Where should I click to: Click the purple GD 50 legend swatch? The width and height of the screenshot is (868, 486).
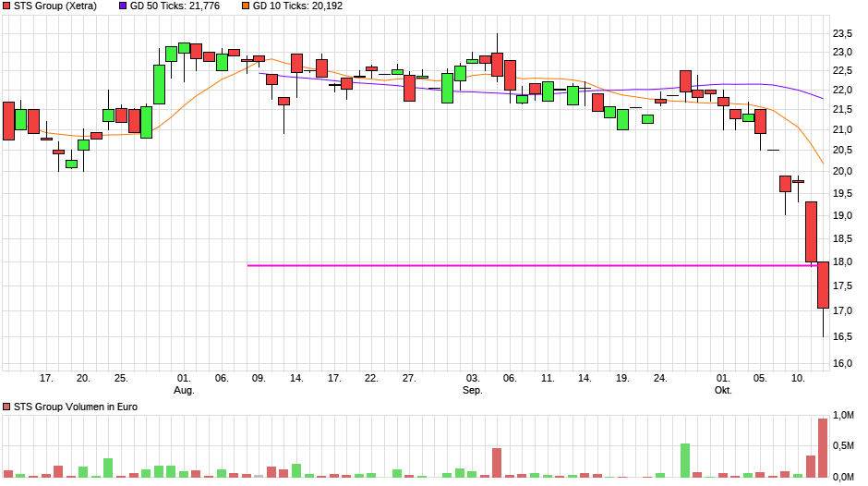pyautogui.click(x=123, y=6)
